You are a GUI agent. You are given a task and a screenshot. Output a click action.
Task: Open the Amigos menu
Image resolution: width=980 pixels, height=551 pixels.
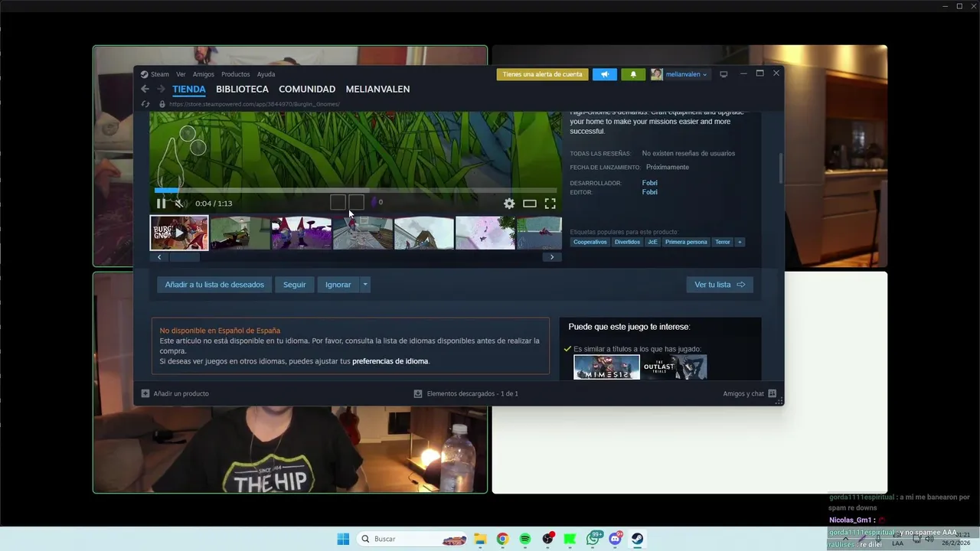click(204, 74)
